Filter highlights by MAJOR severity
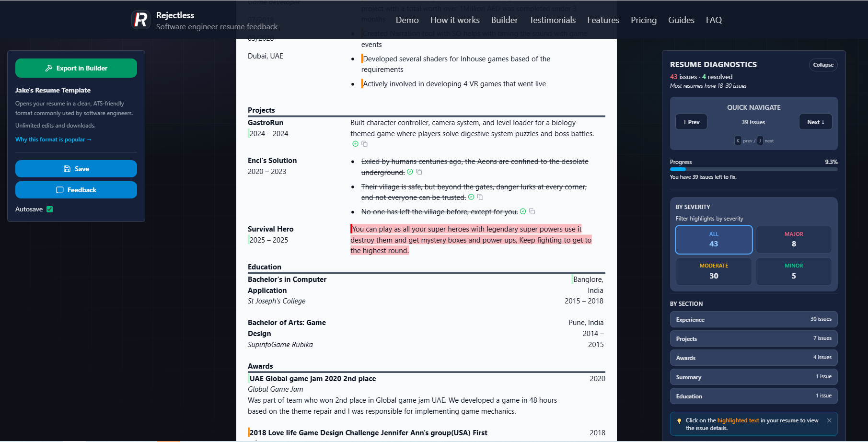This screenshot has height=442, width=868. point(794,239)
